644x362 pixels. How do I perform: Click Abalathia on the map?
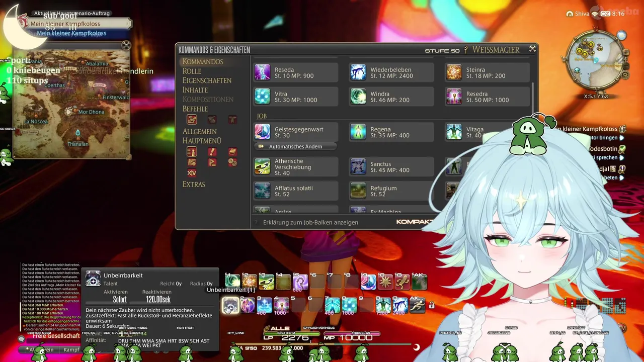97,63
